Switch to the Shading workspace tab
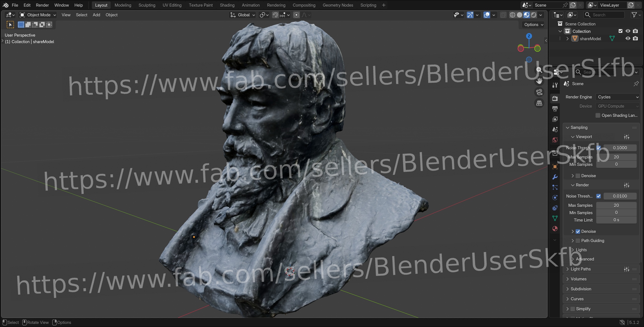 tap(227, 5)
